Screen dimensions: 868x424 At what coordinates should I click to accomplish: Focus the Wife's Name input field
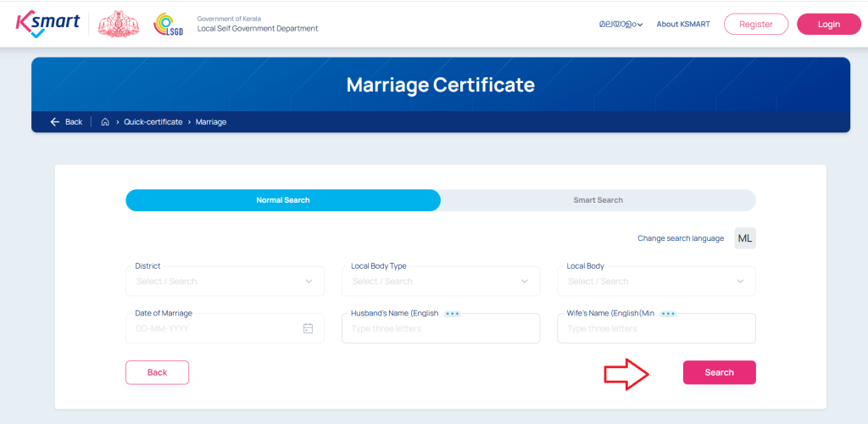(657, 328)
